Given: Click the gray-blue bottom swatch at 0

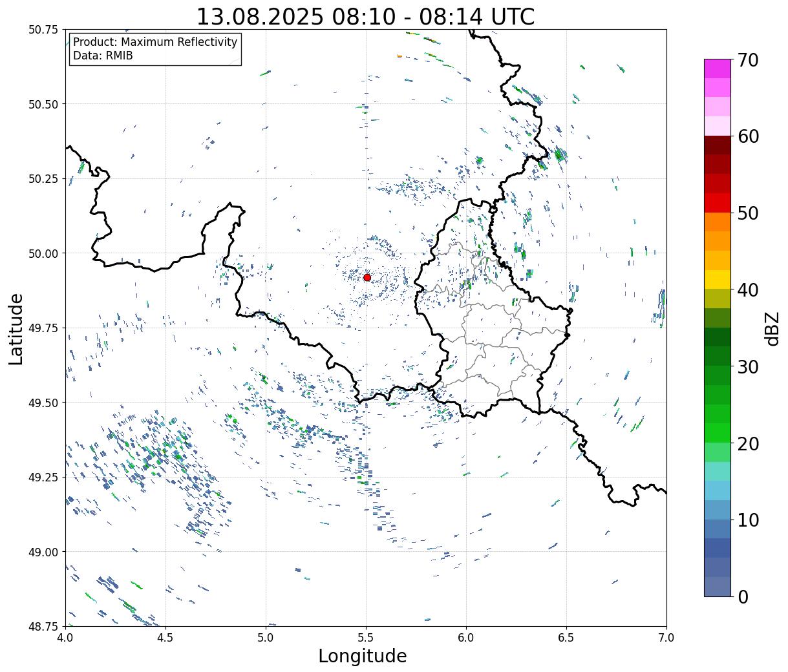Looking at the screenshot, I should 718,586.
